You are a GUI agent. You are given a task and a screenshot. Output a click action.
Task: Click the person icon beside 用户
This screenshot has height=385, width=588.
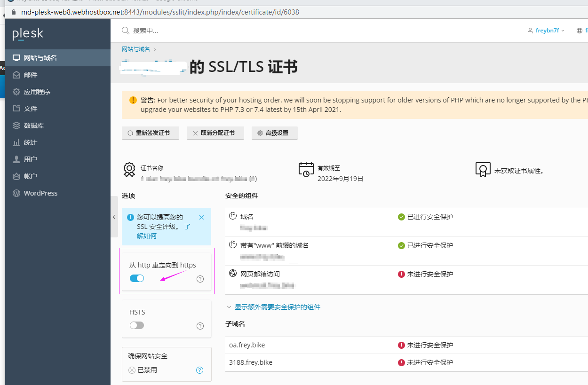point(16,159)
